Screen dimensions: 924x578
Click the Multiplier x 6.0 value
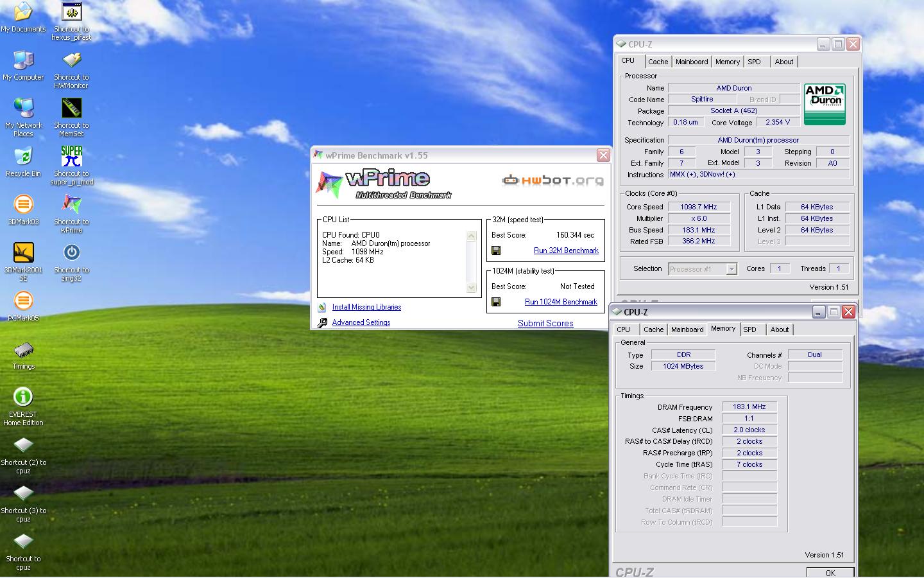[x=699, y=218]
